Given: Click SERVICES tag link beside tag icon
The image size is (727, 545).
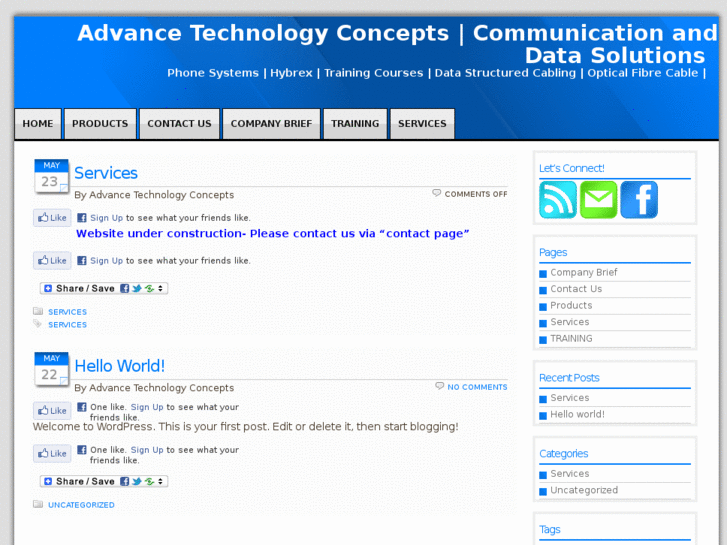Looking at the screenshot, I should pos(67,325).
